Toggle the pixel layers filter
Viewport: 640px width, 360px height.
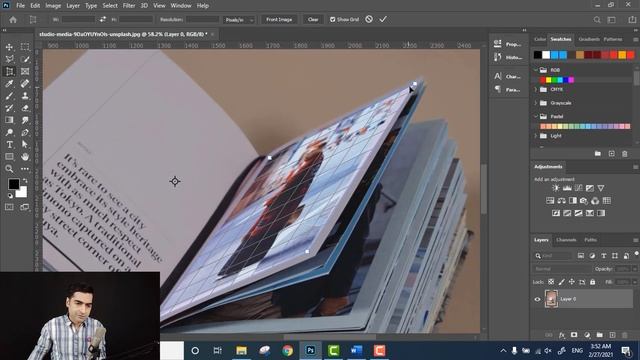coord(581,256)
